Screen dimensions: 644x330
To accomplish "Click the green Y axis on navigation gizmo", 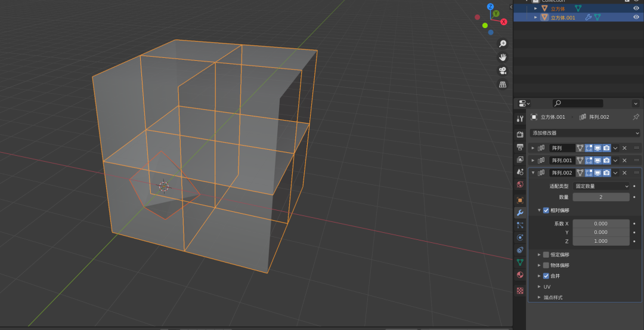I will coord(496,14).
